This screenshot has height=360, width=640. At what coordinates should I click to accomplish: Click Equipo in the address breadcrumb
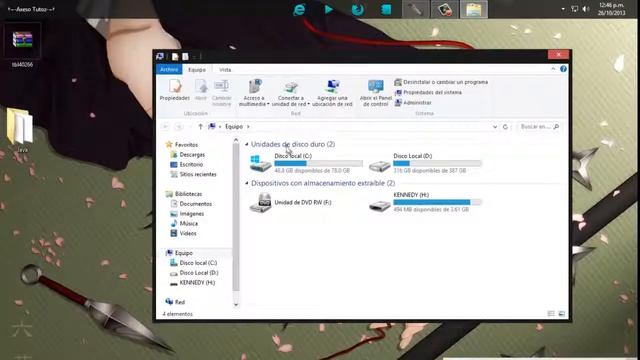(x=234, y=127)
